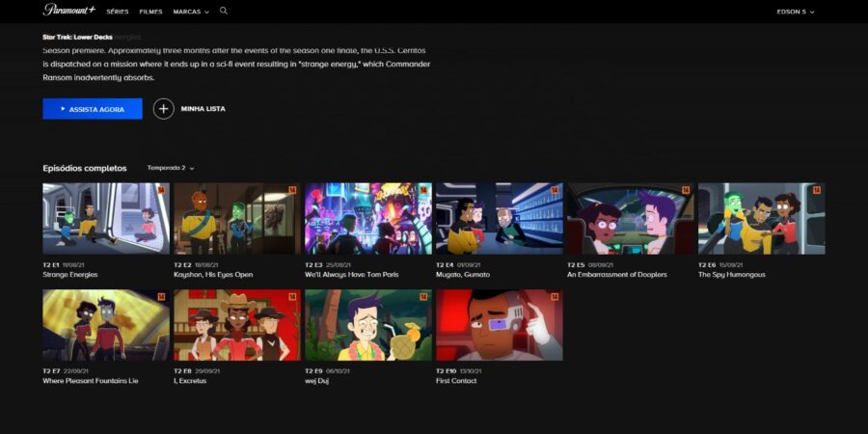
Task: Expand the Temporada 2 season selector
Action: 171,168
